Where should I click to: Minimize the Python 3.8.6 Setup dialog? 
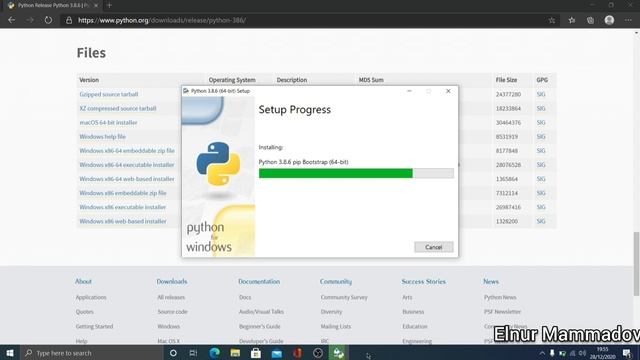tap(409, 91)
